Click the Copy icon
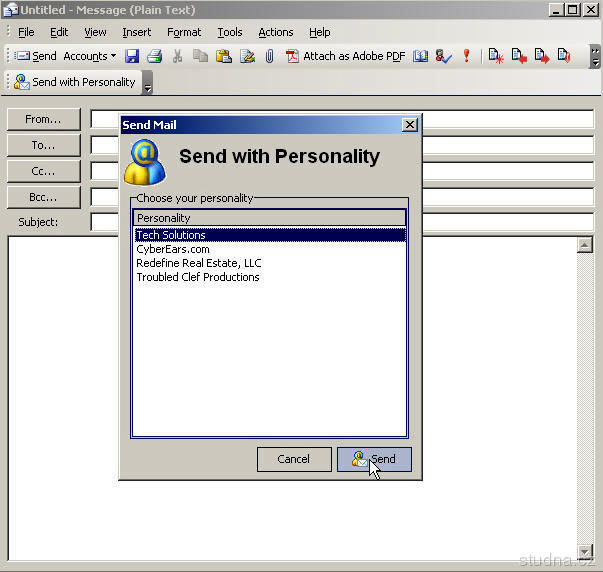The width and height of the screenshot is (603, 572). tap(200, 56)
